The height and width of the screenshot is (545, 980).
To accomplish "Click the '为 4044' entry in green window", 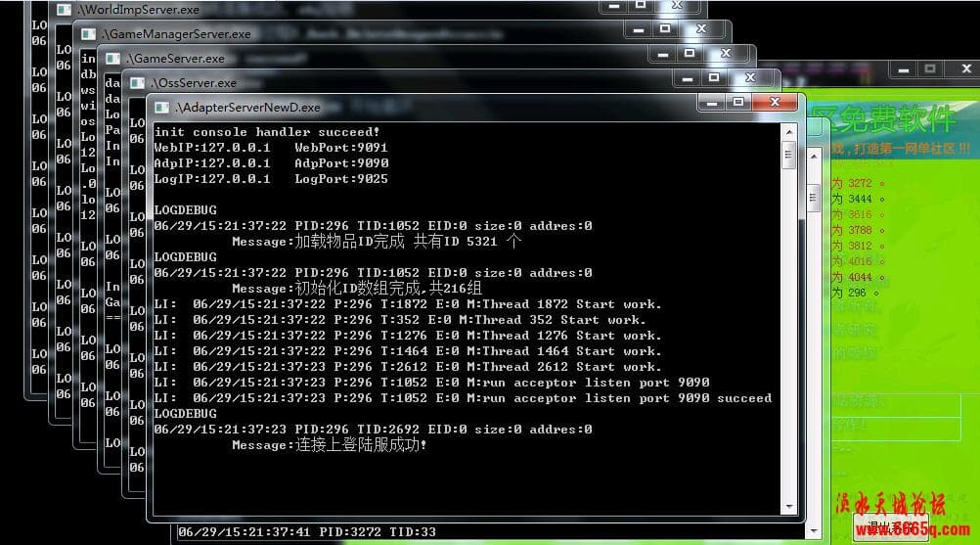I will point(858,277).
